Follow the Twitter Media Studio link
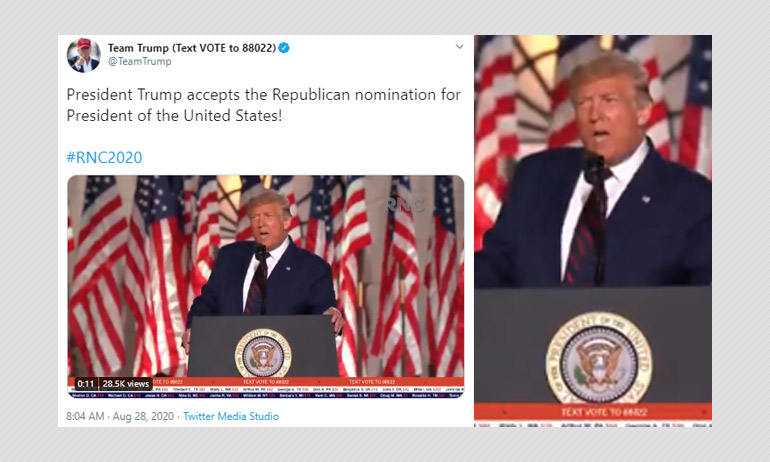Viewport: 770px width, 462px height. (231, 416)
